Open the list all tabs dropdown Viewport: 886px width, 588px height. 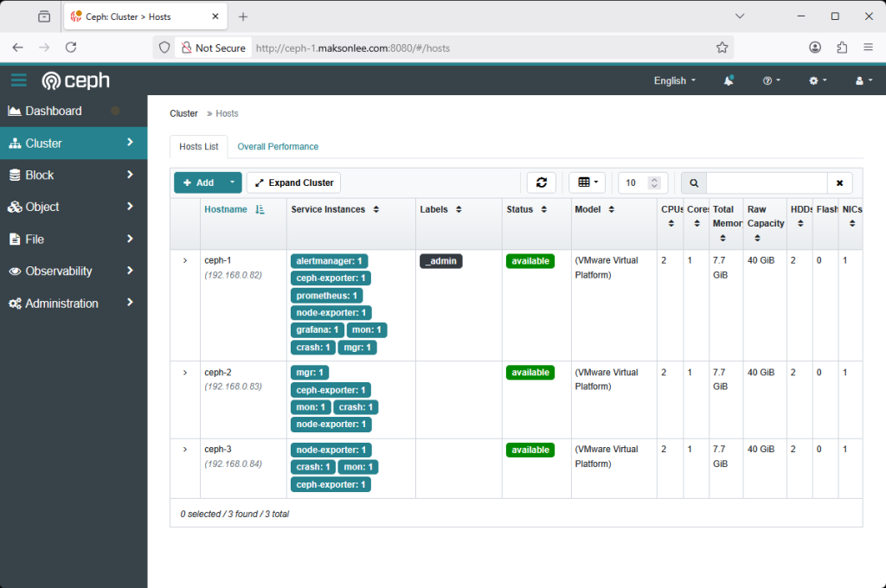pos(740,16)
